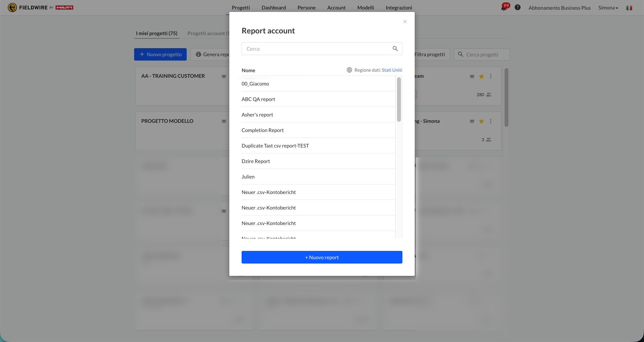This screenshot has width=644, height=342.
Task: Open the Dashboard menu item
Action: pos(274,8)
